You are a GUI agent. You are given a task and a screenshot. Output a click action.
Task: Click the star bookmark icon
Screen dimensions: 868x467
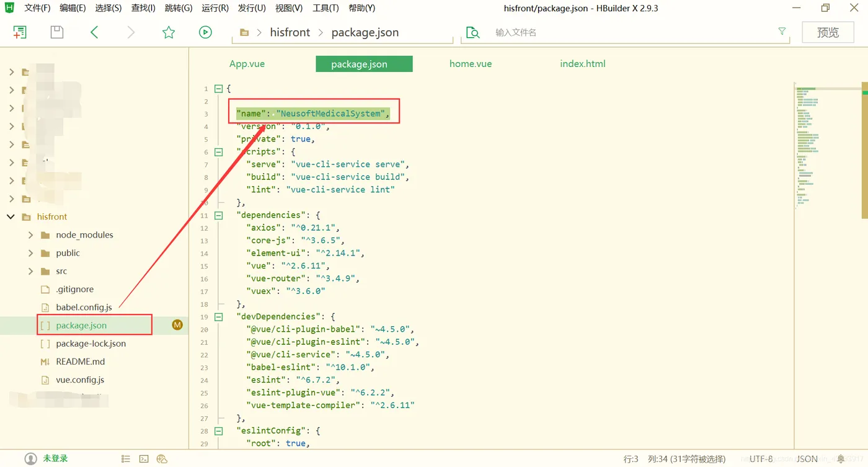(x=169, y=32)
